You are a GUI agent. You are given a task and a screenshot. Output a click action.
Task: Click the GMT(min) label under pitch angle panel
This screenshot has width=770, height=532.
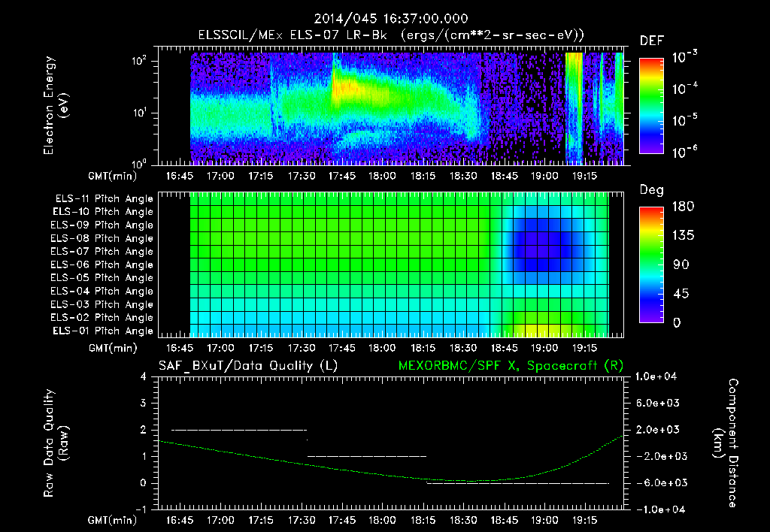pos(113,349)
